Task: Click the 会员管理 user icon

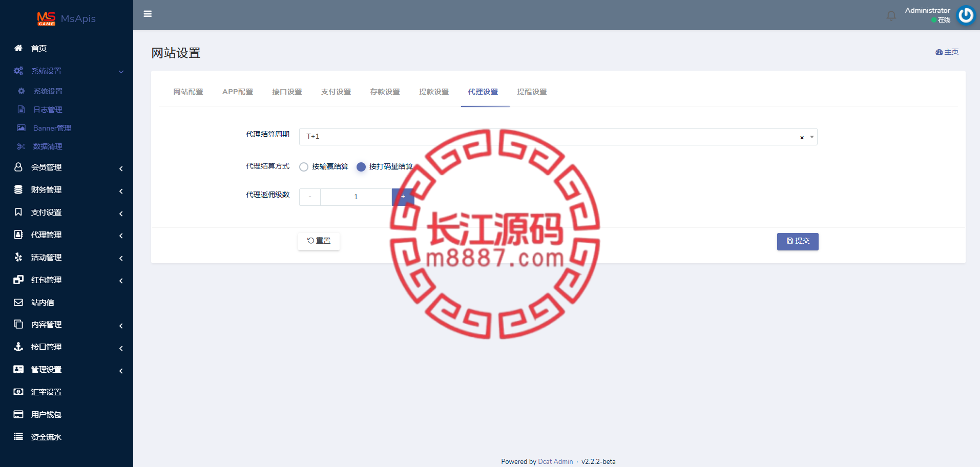Action: click(18, 167)
